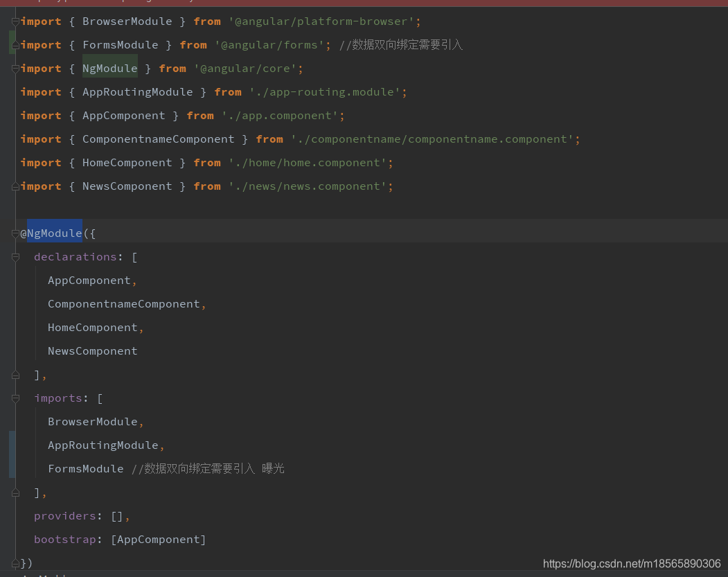Click NewsComponent in import statement
The image size is (728, 577).
coord(127,186)
